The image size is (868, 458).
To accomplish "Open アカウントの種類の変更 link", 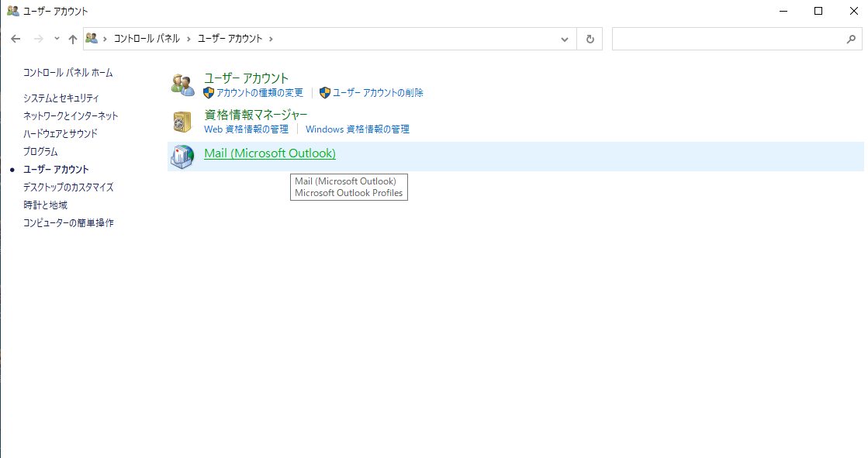I will tap(259, 93).
